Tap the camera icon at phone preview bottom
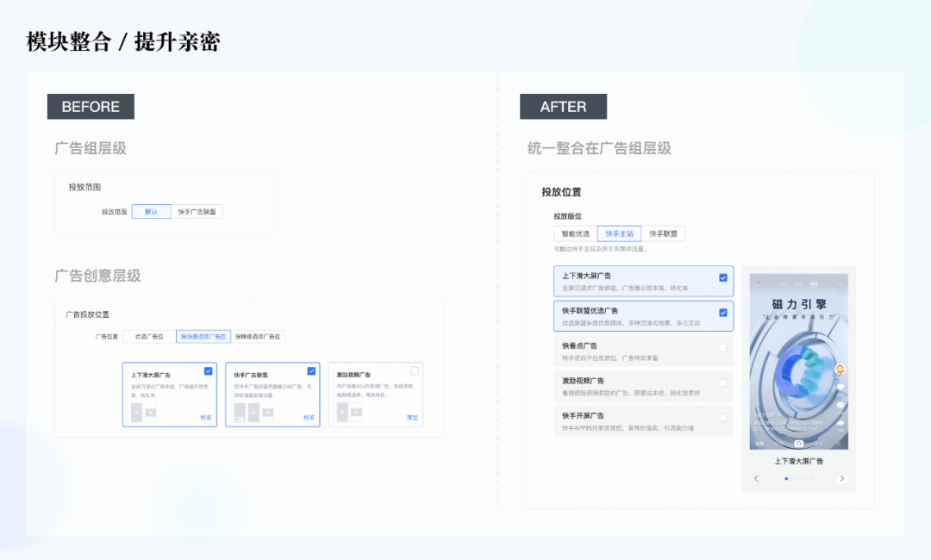The height and width of the screenshot is (560, 931). [799, 444]
